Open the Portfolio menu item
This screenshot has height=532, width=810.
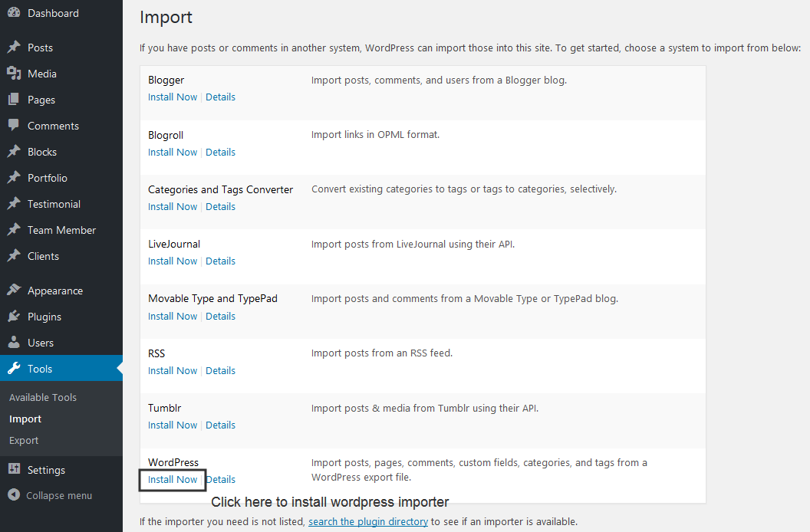(x=48, y=178)
